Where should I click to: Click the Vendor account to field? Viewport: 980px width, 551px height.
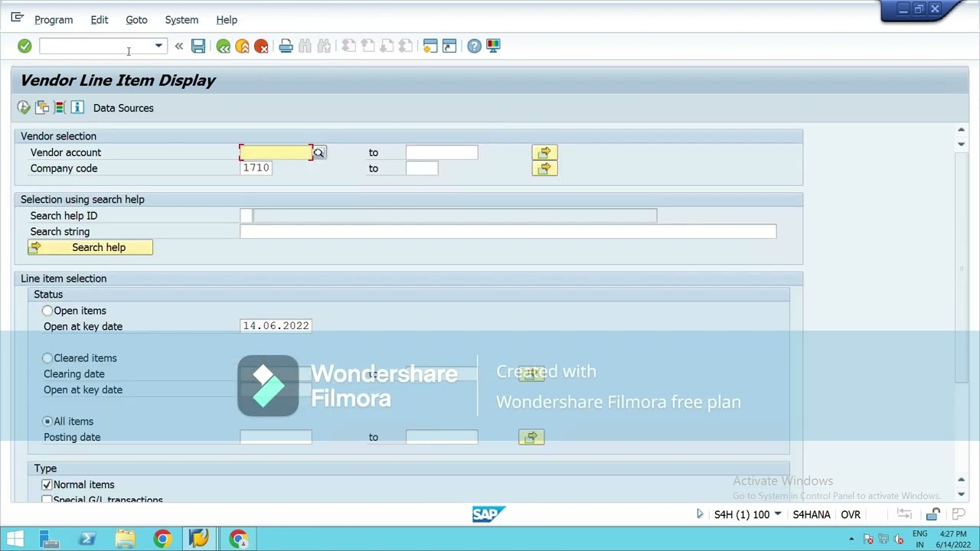pyautogui.click(x=442, y=152)
